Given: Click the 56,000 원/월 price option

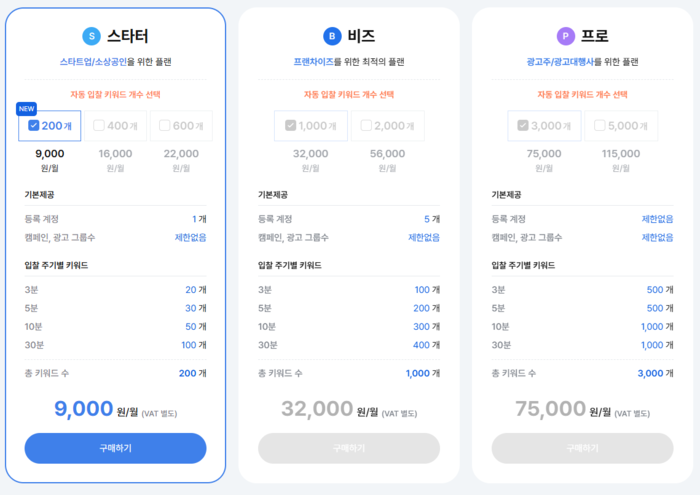Looking at the screenshot, I should coord(387,160).
